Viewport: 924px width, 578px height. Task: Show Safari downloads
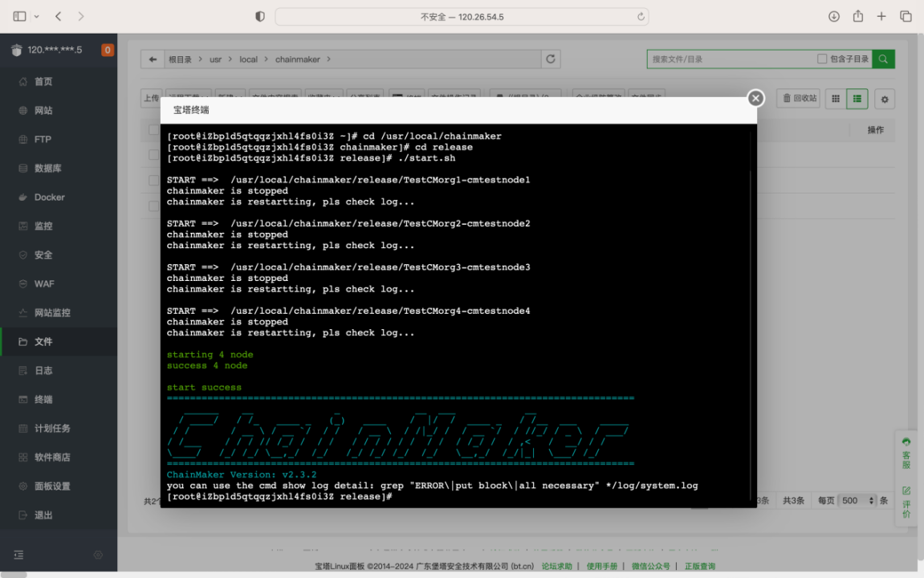click(834, 17)
